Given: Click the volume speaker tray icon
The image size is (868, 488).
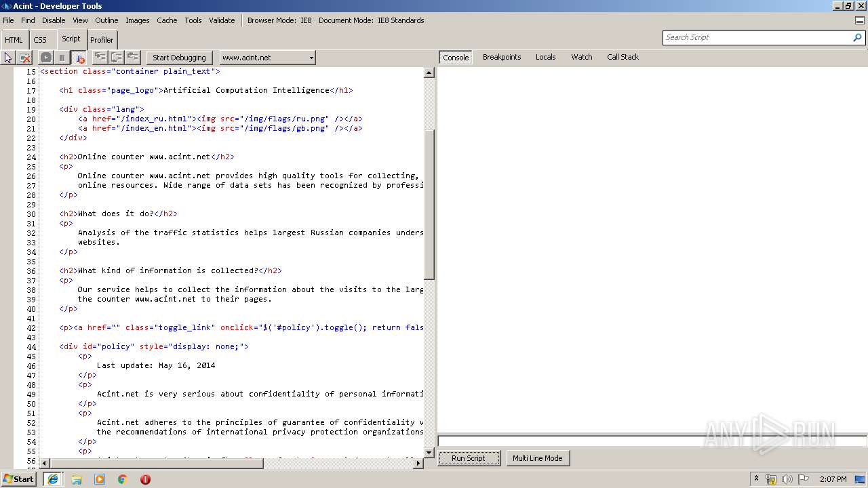Looking at the screenshot, I should (x=787, y=479).
